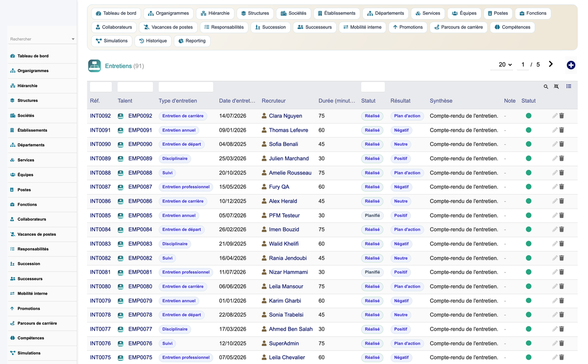The width and height of the screenshot is (588, 364).
Task: Click the Type d'entretien filter field
Action: point(186,87)
